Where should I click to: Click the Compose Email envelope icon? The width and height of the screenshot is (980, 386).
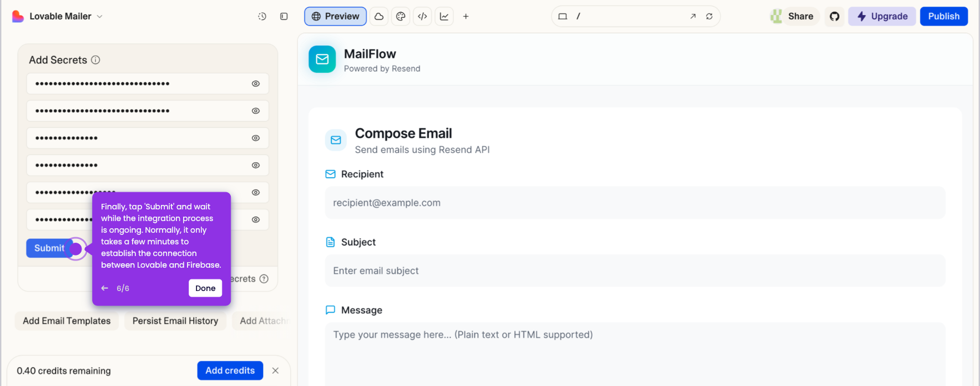pos(336,141)
